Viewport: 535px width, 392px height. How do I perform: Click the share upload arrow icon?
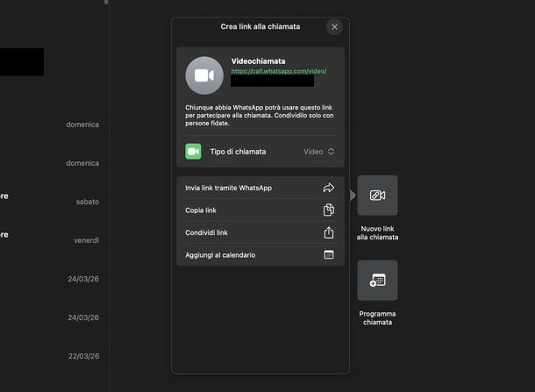click(329, 232)
